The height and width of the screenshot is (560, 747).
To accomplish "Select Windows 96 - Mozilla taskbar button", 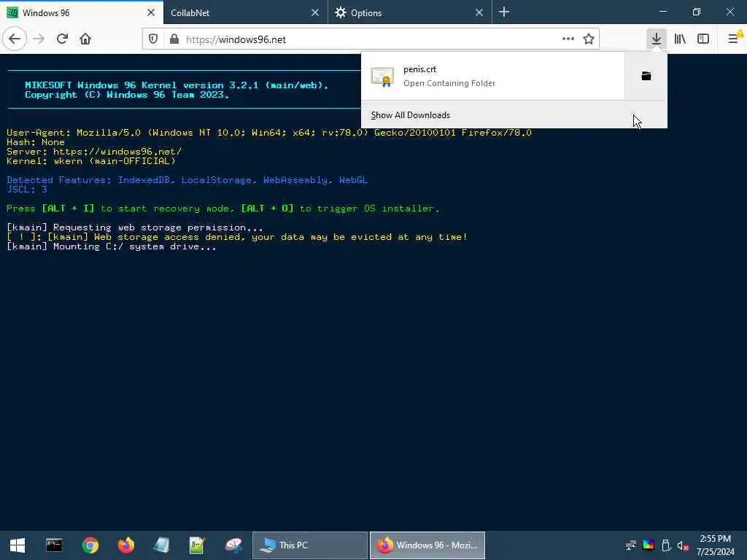I will [427, 545].
